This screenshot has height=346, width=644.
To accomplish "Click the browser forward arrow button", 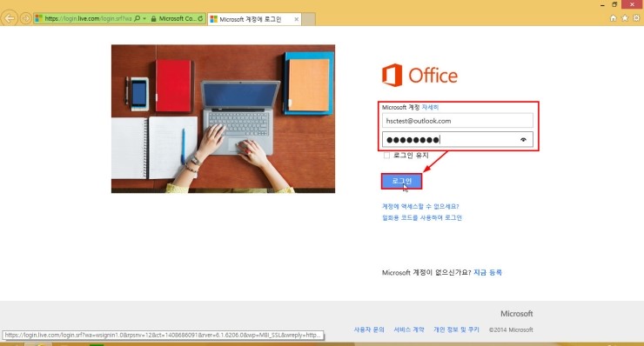I will point(25,18).
